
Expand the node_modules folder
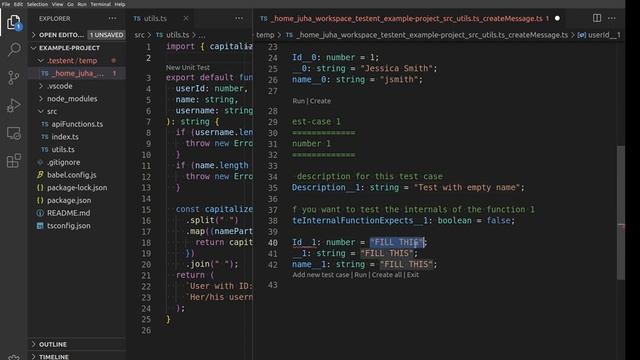[72, 99]
